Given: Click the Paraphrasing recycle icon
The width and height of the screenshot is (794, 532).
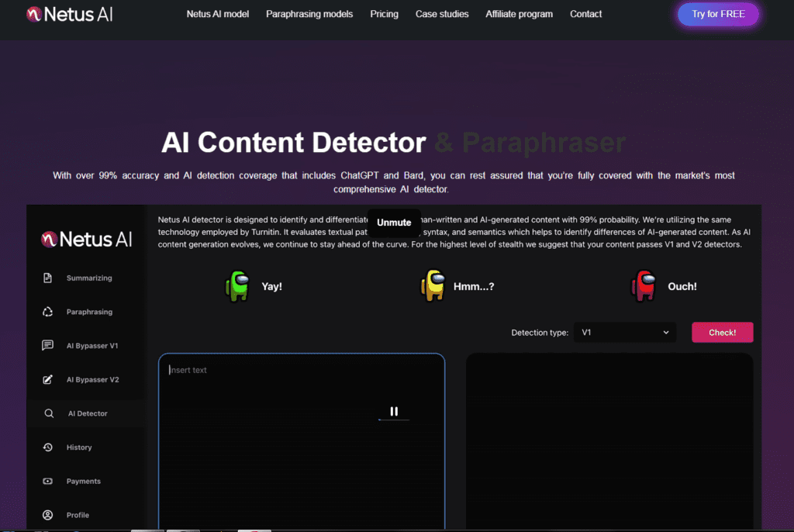Looking at the screenshot, I should [x=48, y=312].
